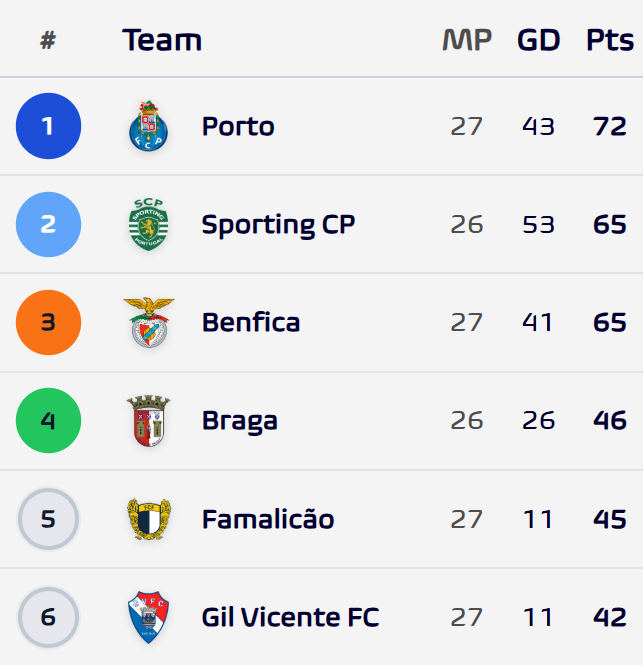This screenshot has height=665, width=643.
Task: Open the Gil Vicente FC team link
Action: (x=291, y=617)
